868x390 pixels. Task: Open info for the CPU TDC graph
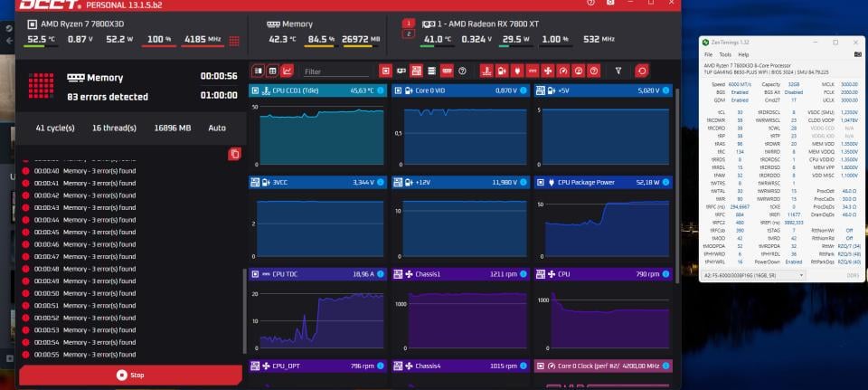pos(381,273)
